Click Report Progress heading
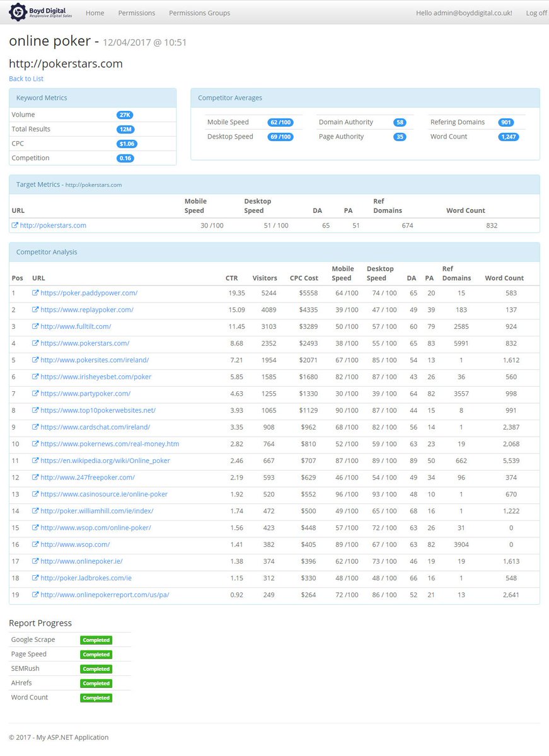This screenshot has height=756, width=549. pos(40,623)
